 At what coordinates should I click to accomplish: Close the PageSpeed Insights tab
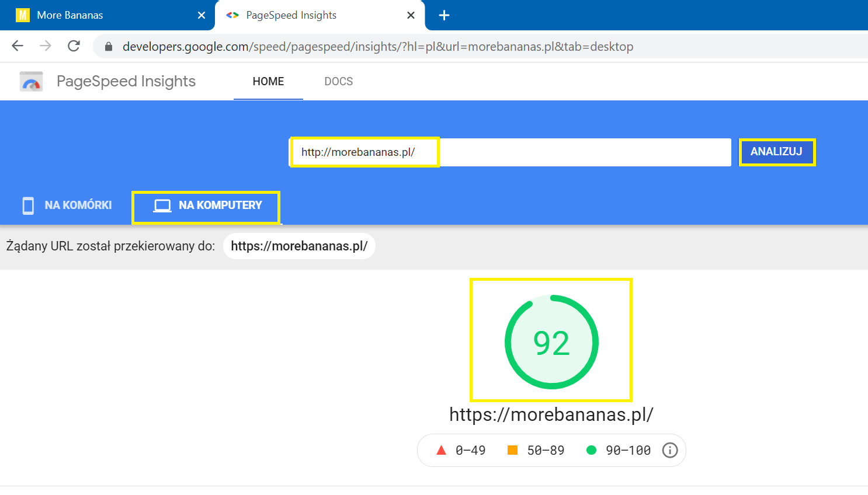[x=411, y=15]
